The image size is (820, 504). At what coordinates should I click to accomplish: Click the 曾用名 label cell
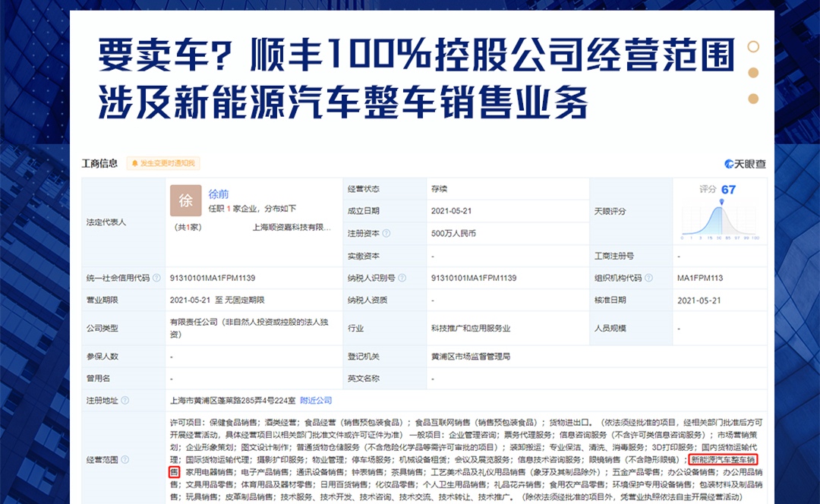[x=124, y=379]
